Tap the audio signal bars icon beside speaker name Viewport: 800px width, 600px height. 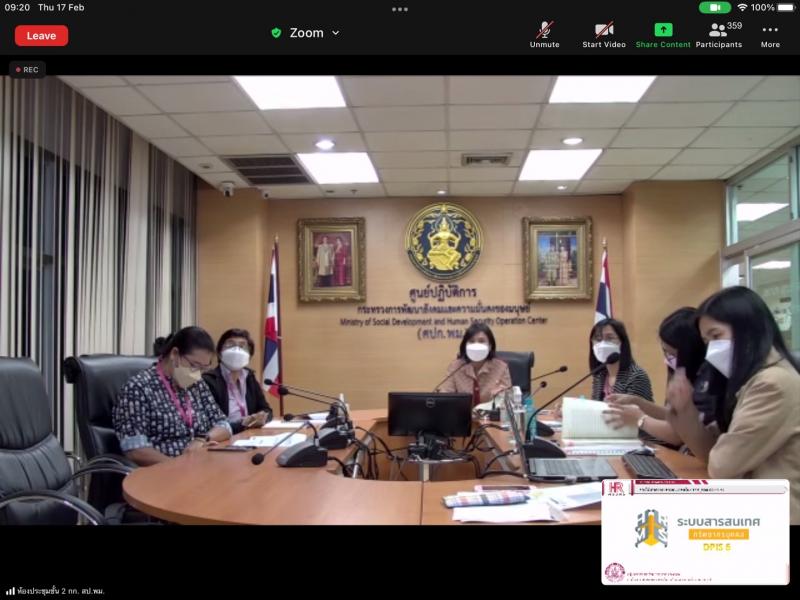10,591
